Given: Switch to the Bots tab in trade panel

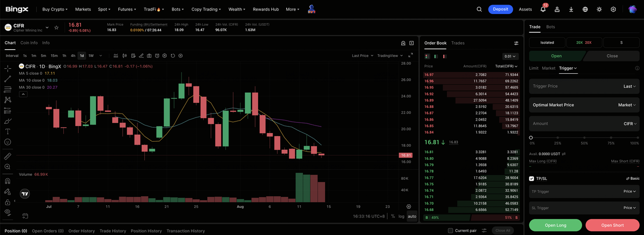Looking at the screenshot, I should (550, 27).
